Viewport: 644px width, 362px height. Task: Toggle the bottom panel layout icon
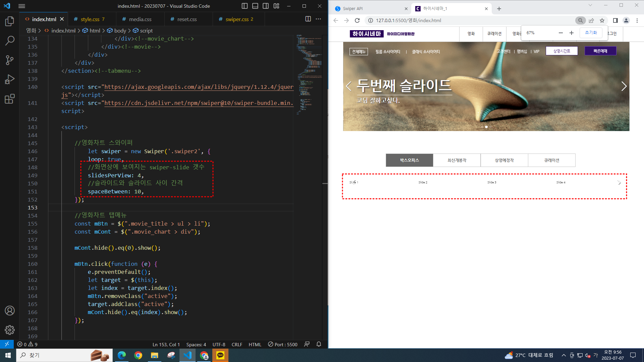255,6
